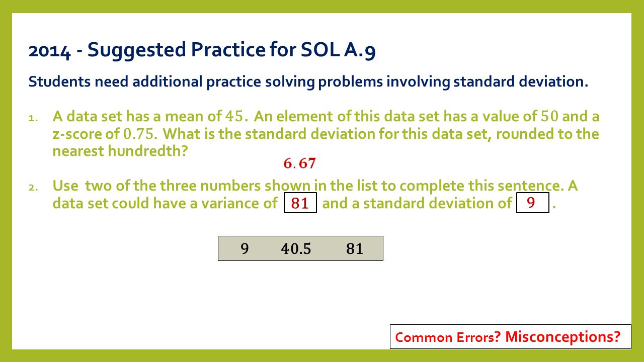The image size is (644, 362).
Task: Click number 9 in the gray list
Action: (245, 249)
